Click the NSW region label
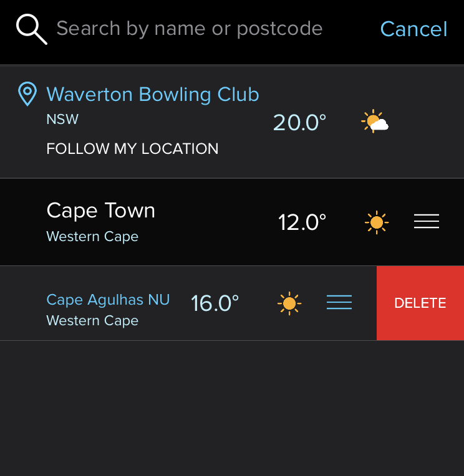The width and height of the screenshot is (464, 476). click(62, 119)
